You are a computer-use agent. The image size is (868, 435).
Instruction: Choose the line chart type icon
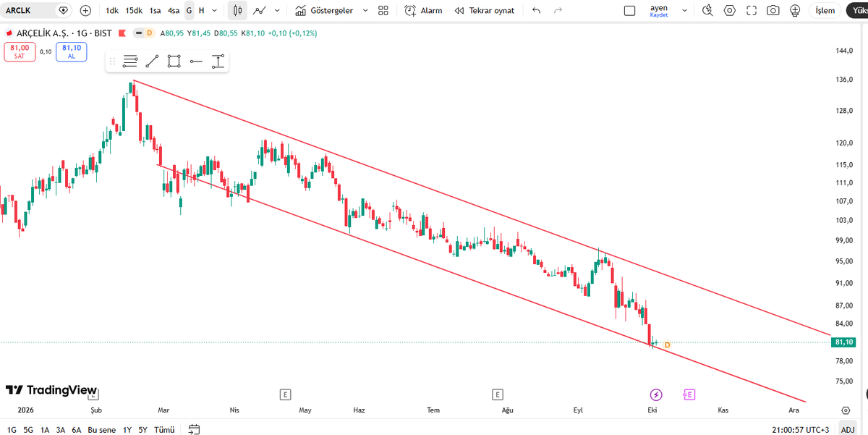click(x=259, y=11)
